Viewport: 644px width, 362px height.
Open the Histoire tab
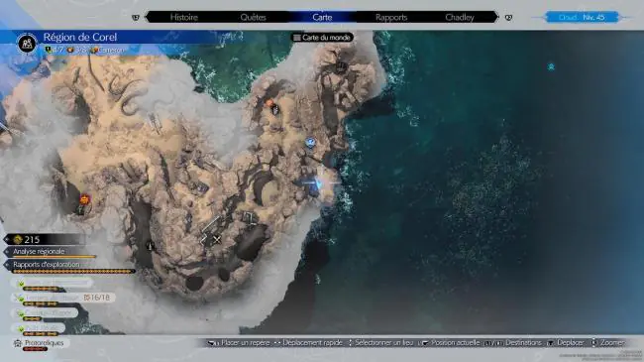coord(184,17)
